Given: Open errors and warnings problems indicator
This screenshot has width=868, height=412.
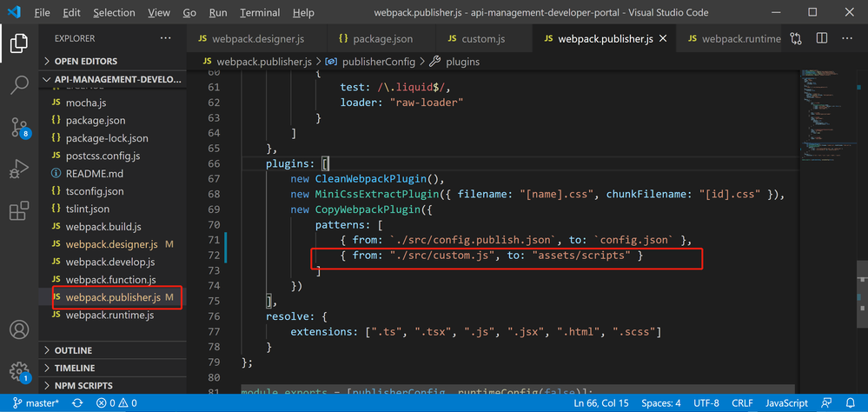Looking at the screenshot, I should pos(116,403).
